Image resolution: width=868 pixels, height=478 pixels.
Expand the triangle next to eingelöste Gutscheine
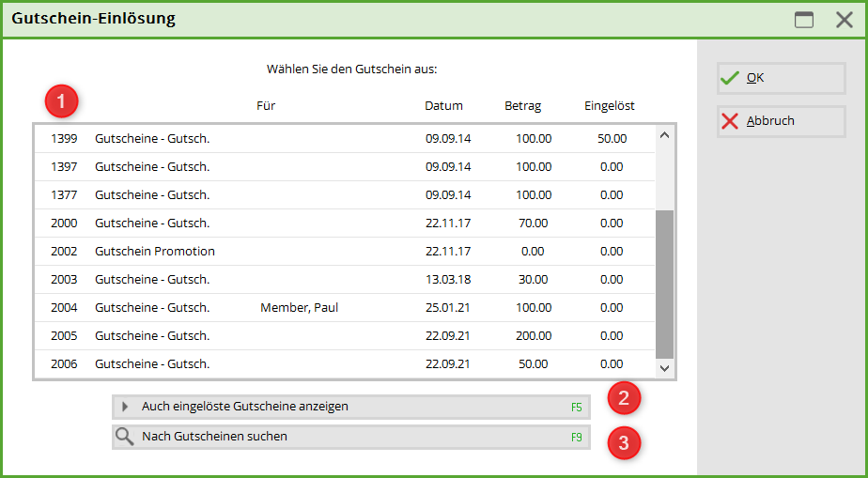click(x=125, y=407)
